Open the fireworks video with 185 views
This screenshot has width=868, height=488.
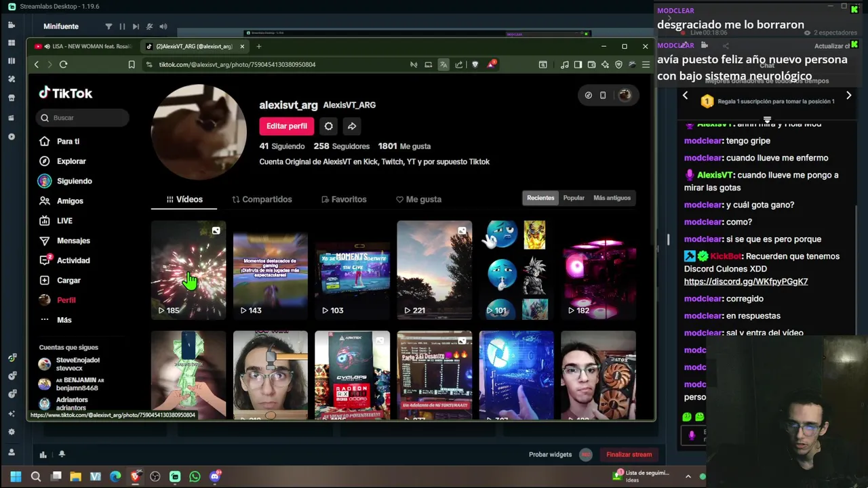point(189,270)
